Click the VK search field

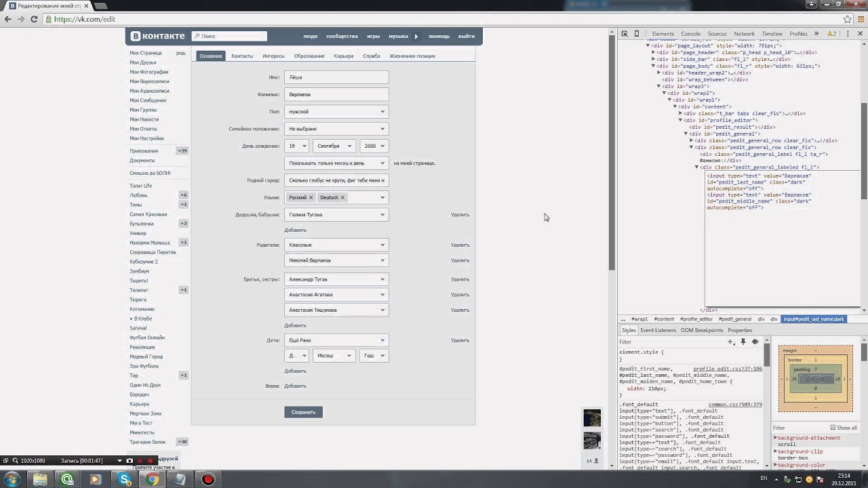coord(229,36)
